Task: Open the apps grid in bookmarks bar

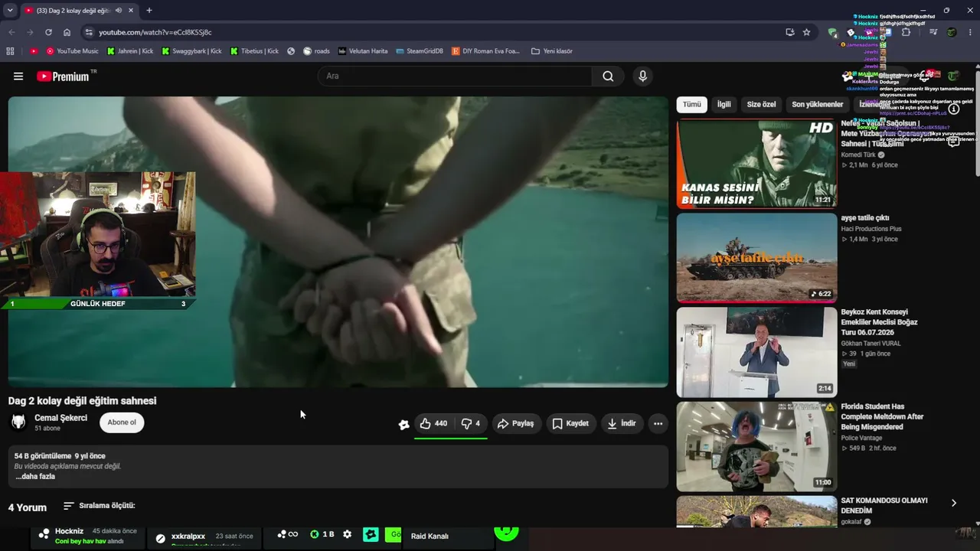Action: tap(10, 51)
